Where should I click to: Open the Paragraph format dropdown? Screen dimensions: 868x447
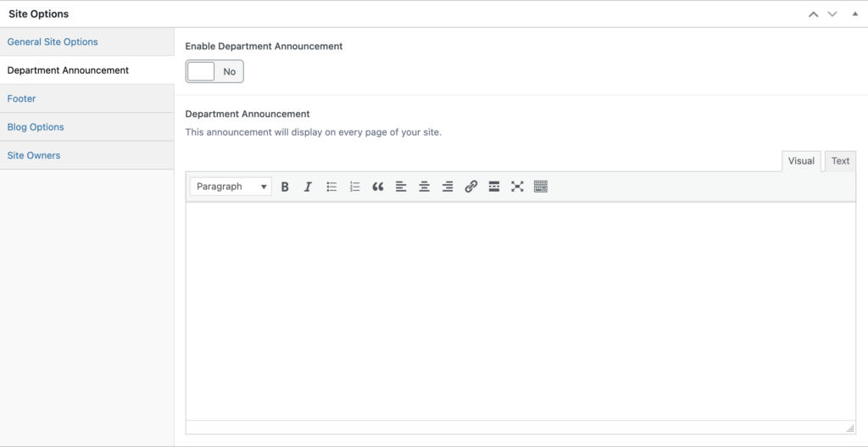coord(231,187)
